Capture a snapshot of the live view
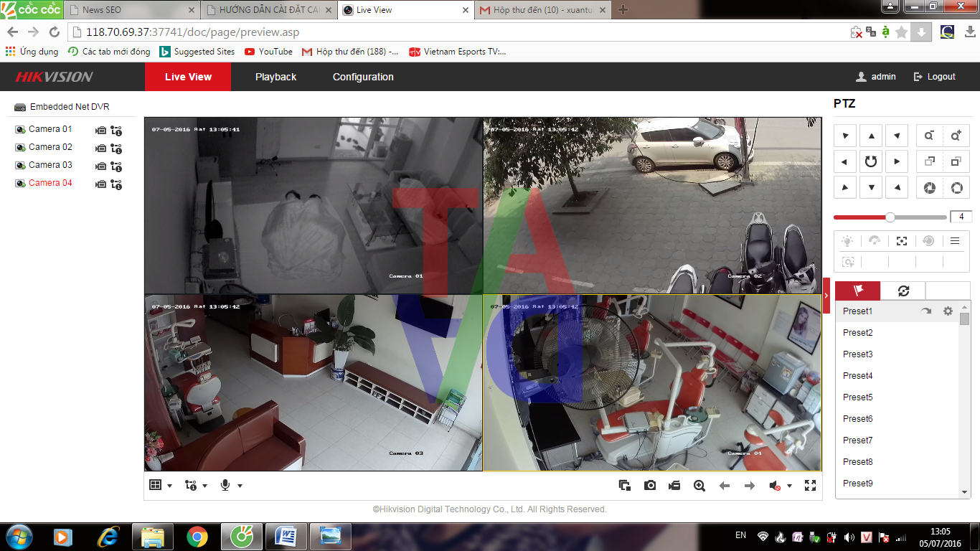Screen dimensions: 980x551 tap(649, 485)
